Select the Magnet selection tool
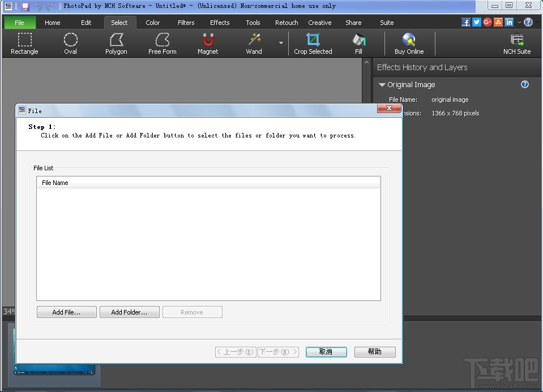The width and height of the screenshot is (543, 392). pos(207,42)
